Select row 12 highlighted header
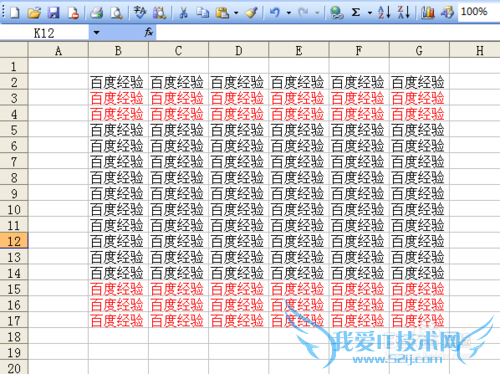Image resolution: width=500 pixels, height=374 pixels. [14, 241]
